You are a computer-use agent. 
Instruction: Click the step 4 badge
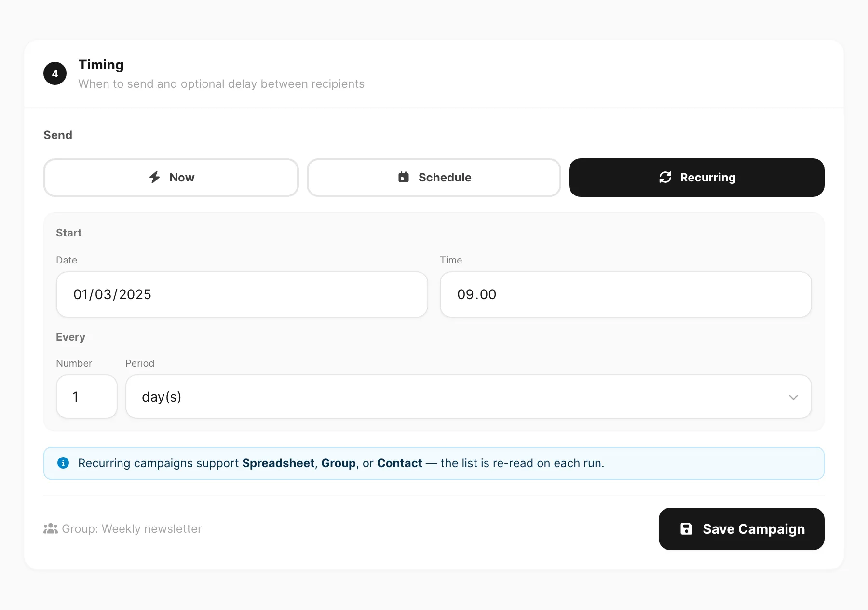pyautogui.click(x=55, y=73)
